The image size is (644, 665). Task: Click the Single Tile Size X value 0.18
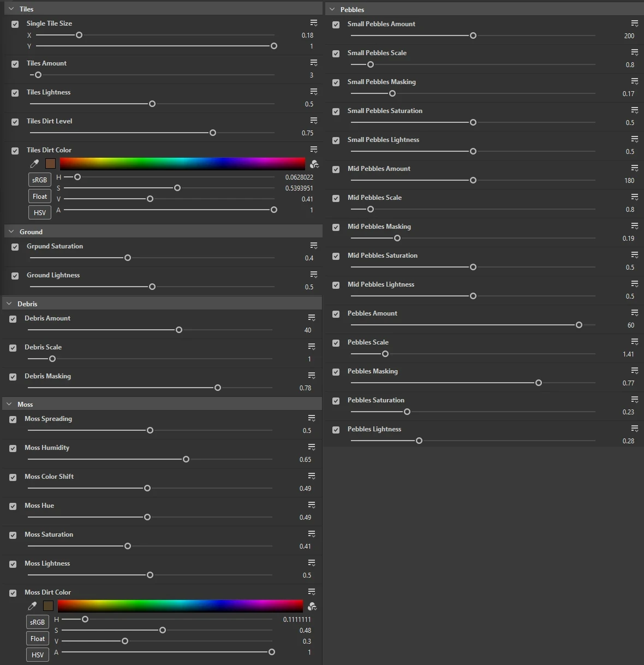(307, 35)
